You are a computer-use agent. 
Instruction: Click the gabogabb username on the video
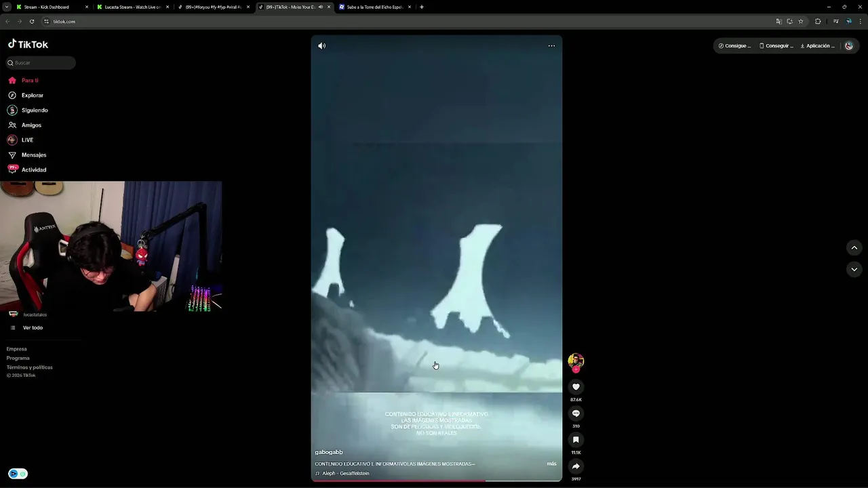329,452
